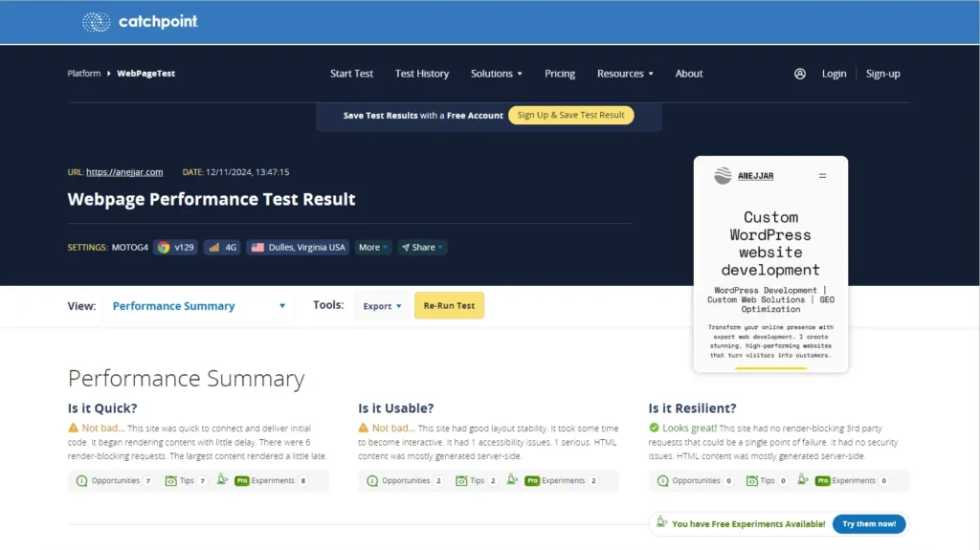Click the Performance Summary section heading
Viewport: 980px width, 550px height.
click(187, 379)
